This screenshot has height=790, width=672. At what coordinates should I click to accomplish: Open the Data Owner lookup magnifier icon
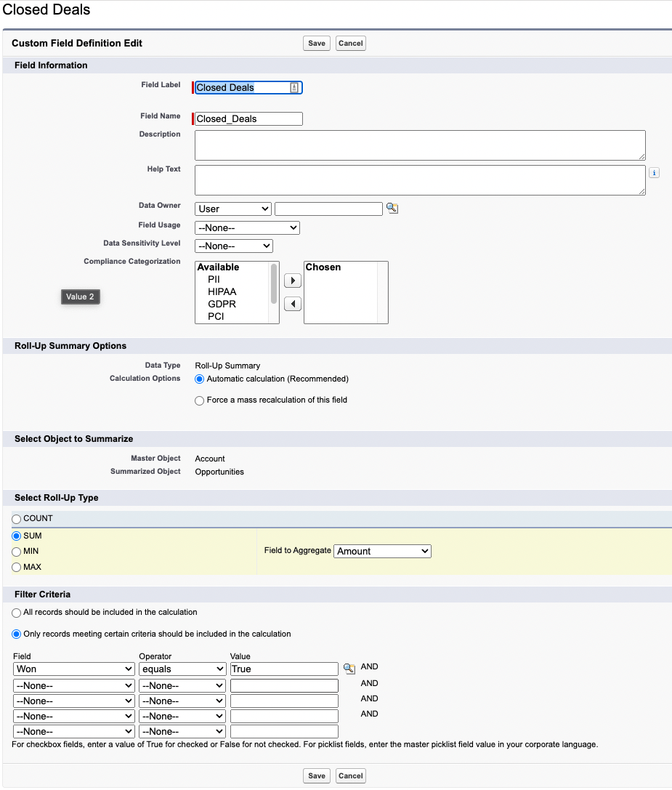(x=392, y=209)
